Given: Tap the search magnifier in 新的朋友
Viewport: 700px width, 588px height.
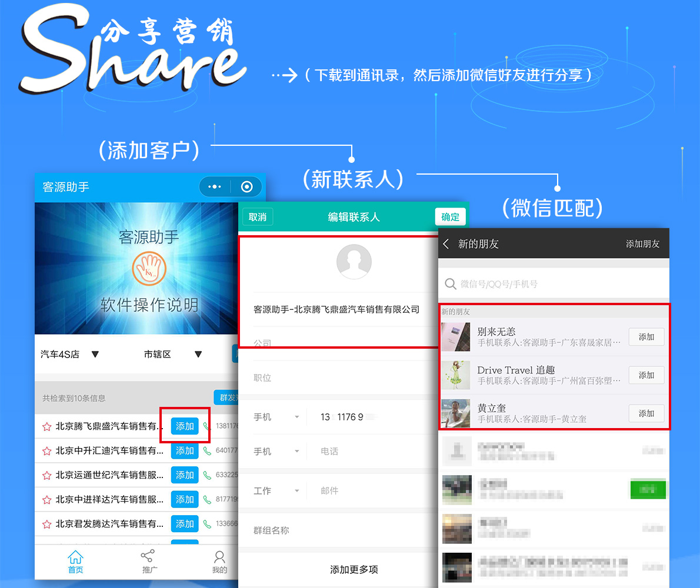Looking at the screenshot, I should pyautogui.click(x=450, y=284).
